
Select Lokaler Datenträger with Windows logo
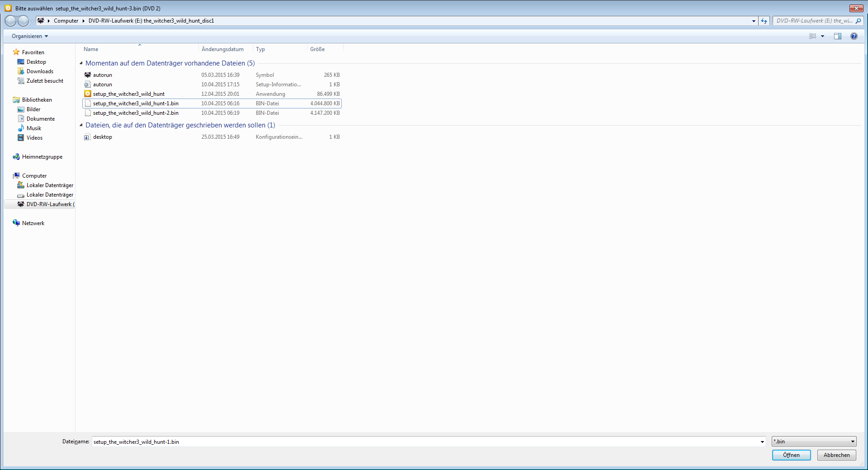coord(45,185)
